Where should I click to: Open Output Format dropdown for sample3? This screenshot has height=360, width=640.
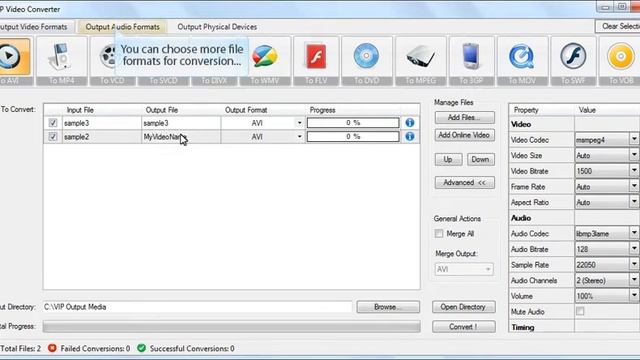(x=299, y=123)
